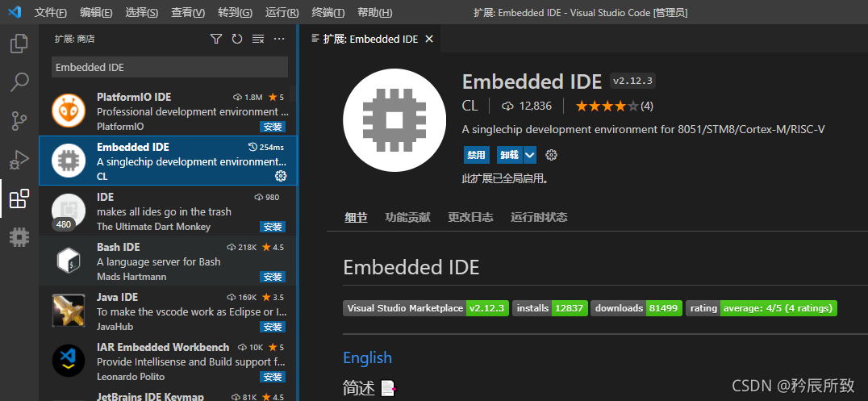Click the VS Code logo icon
The height and width of the screenshot is (401, 868).
[x=15, y=11]
